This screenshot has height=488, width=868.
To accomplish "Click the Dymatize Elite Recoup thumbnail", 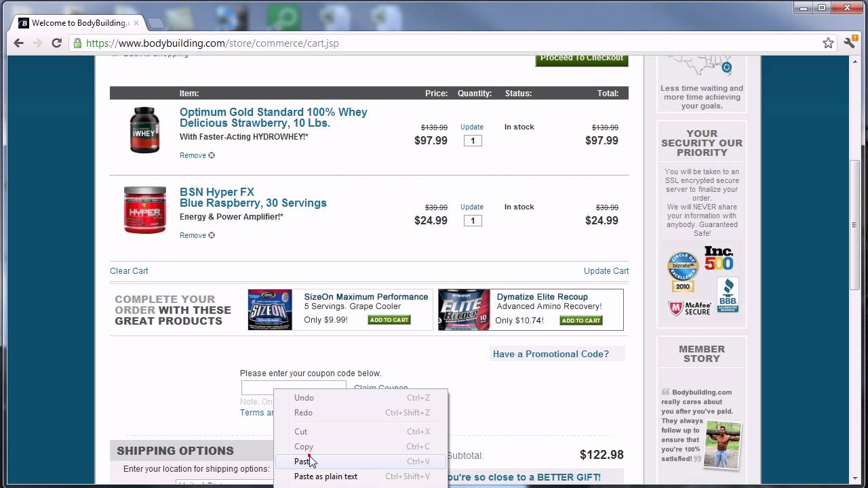I will coord(464,310).
